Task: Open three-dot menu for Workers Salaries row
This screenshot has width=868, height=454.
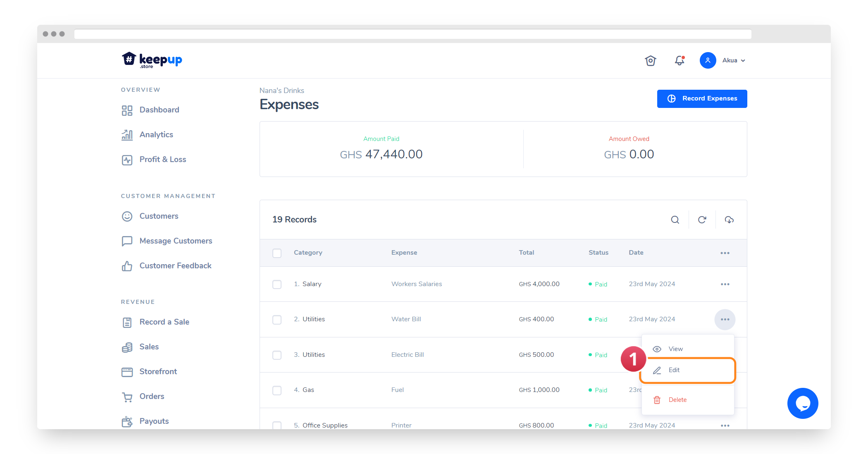Action: click(725, 284)
